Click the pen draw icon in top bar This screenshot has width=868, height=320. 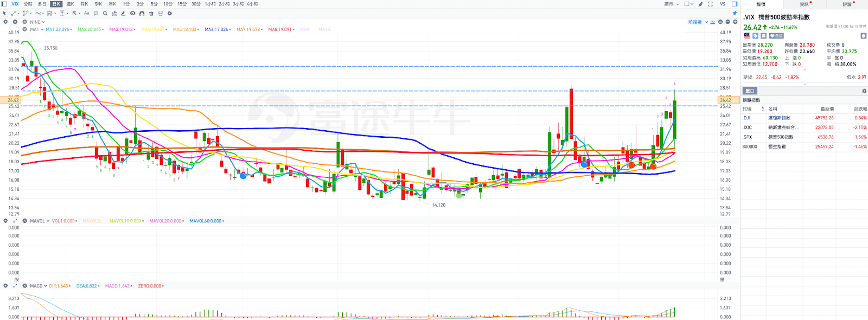pyautogui.click(x=700, y=4)
